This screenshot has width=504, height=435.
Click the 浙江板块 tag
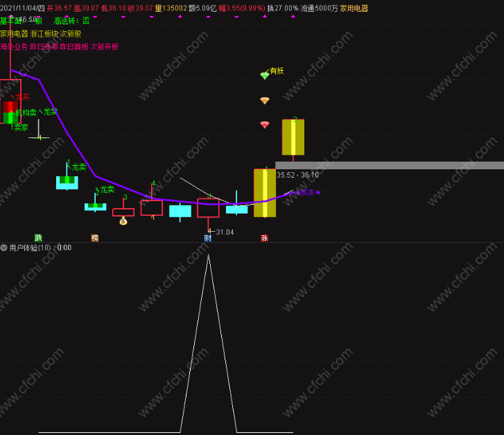44,34
